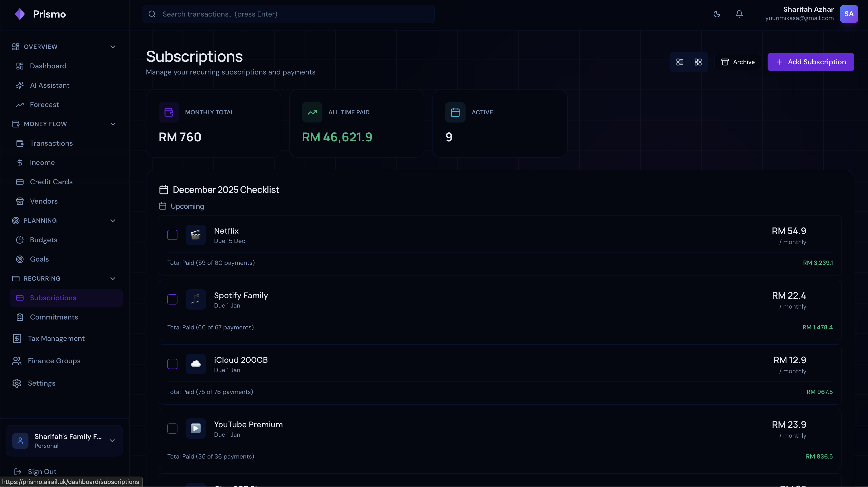Screen dimensions: 868x487
Task: Mark Spotify Family as paid
Action: tap(172, 299)
